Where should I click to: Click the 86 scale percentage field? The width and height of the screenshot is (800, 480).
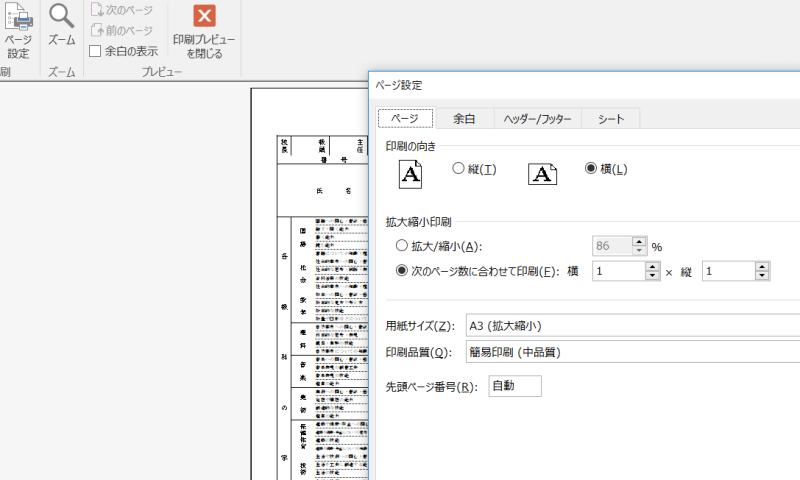612,246
